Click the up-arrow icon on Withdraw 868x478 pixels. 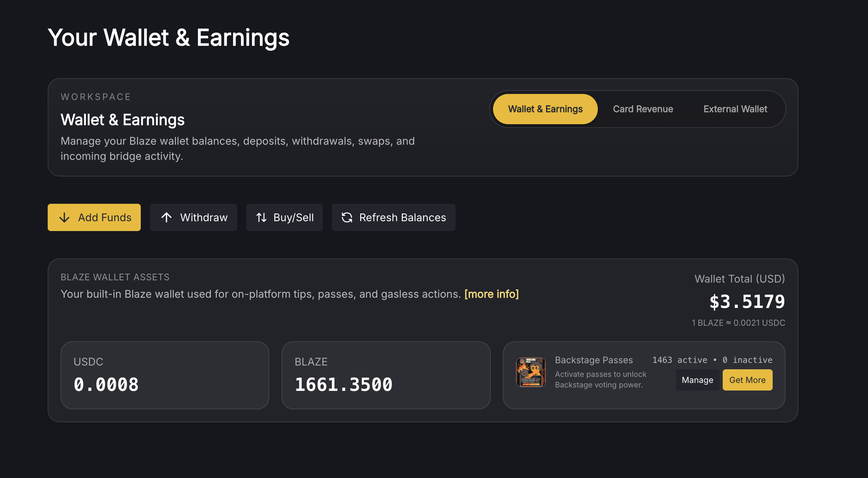pyautogui.click(x=166, y=217)
